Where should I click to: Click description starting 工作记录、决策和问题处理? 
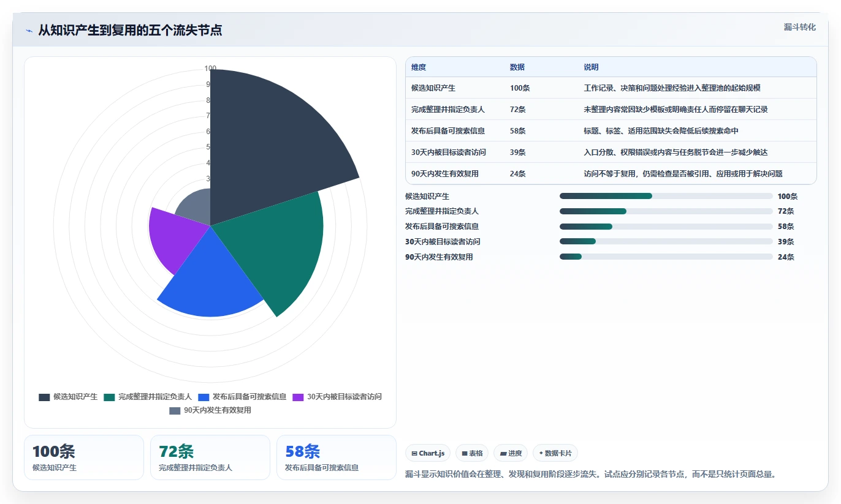coord(672,88)
